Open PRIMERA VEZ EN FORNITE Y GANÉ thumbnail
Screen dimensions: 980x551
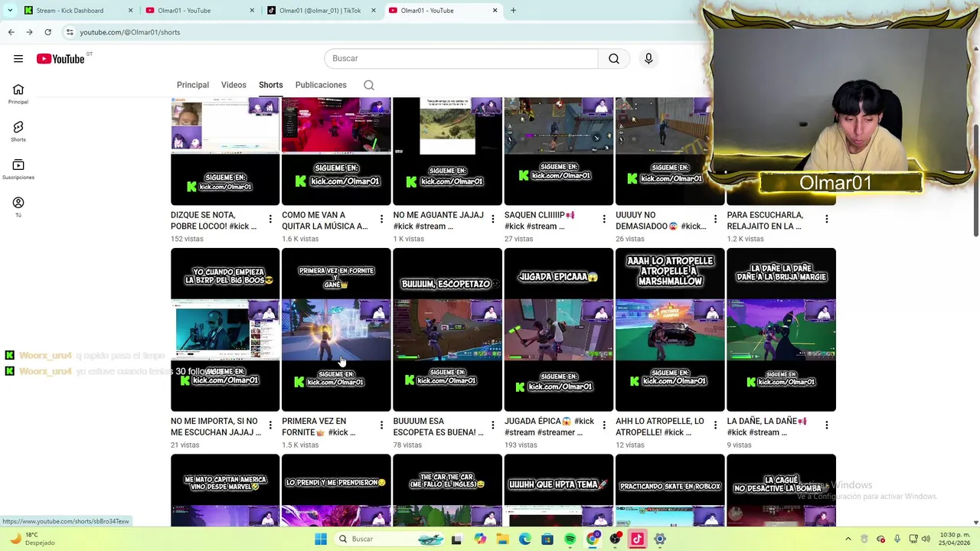pos(336,330)
